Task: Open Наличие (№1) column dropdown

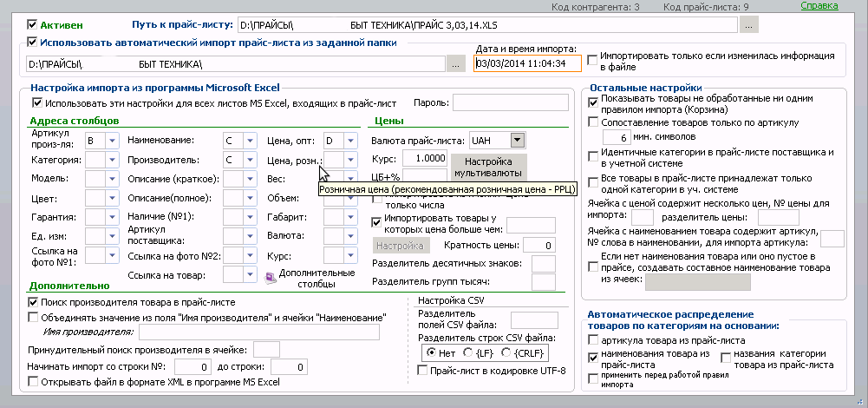Action: (251, 217)
